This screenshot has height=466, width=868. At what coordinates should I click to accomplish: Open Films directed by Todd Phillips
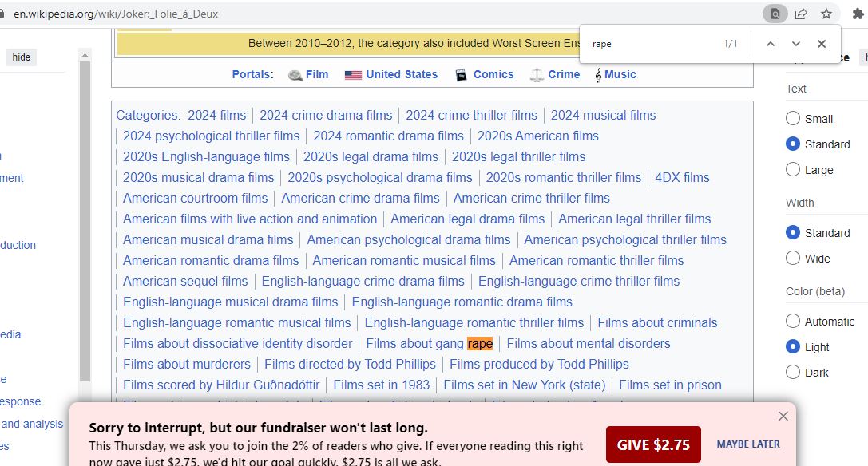pyautogui.click(x=350, y=364)
